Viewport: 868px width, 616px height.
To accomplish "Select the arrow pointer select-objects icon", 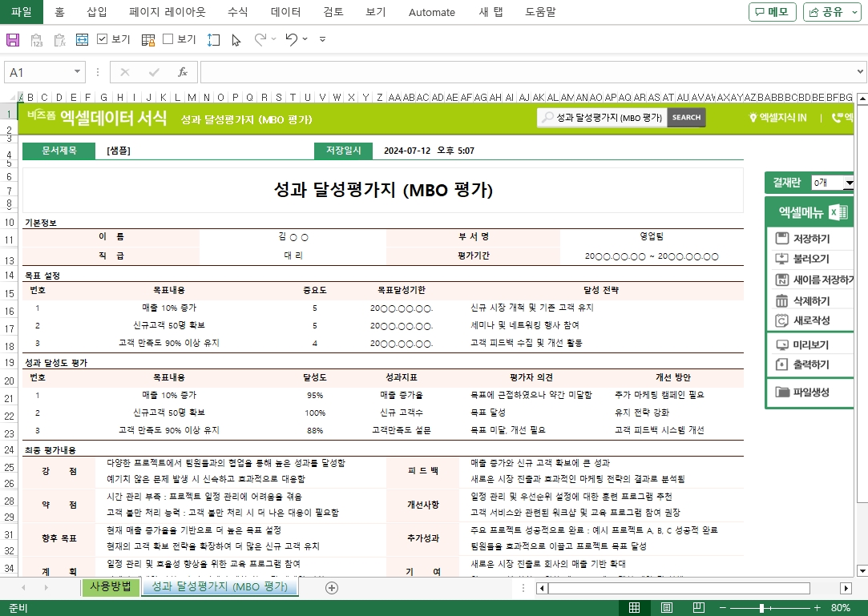I will [x=236, y=39].
